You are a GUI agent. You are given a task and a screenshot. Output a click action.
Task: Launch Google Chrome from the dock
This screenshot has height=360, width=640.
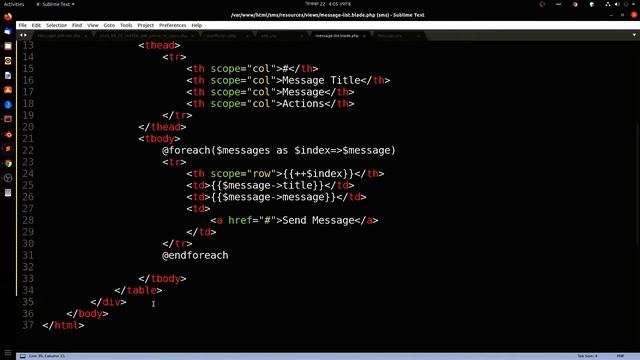[x=8, y=164]
